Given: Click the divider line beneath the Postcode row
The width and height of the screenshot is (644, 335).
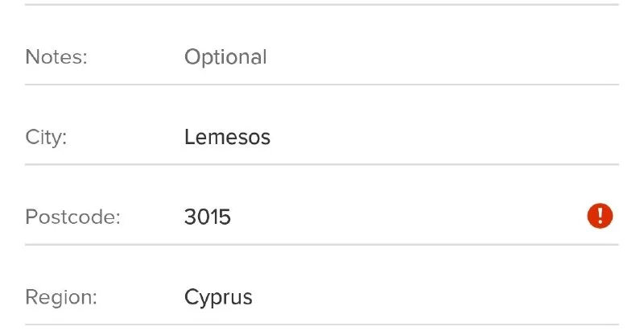Looking at the screenshot, I should (x=322, y=244).
